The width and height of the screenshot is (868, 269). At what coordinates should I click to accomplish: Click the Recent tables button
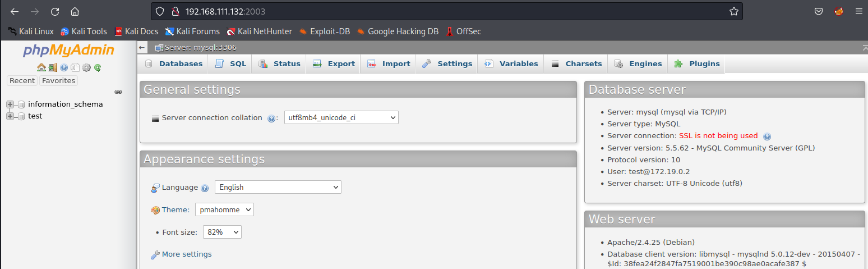22,81
